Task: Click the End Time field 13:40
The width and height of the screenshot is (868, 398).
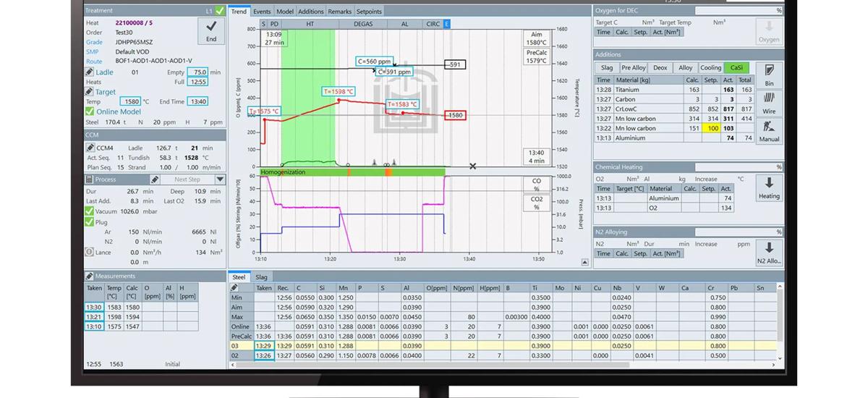Action: coord(199,102)
